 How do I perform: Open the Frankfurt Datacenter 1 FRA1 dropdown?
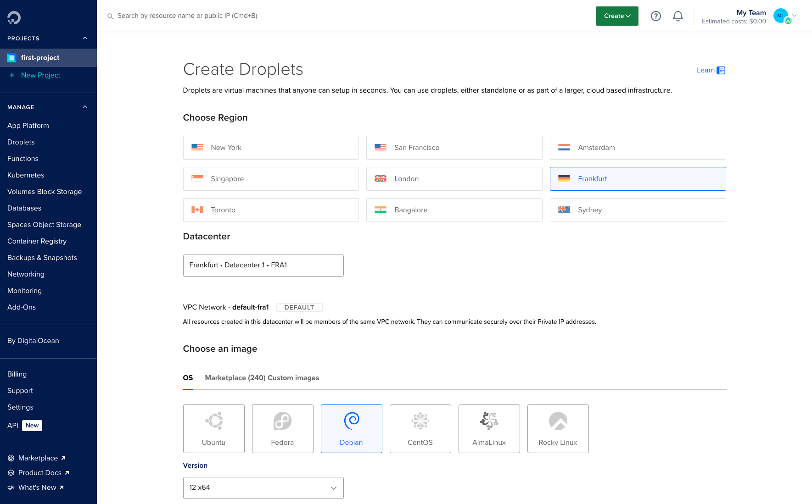[x=263, y=266]
